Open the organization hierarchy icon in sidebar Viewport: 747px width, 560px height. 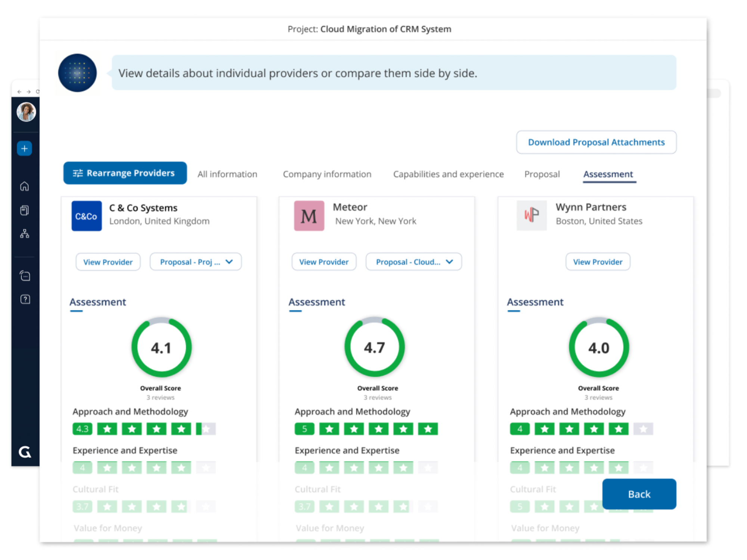25,234
